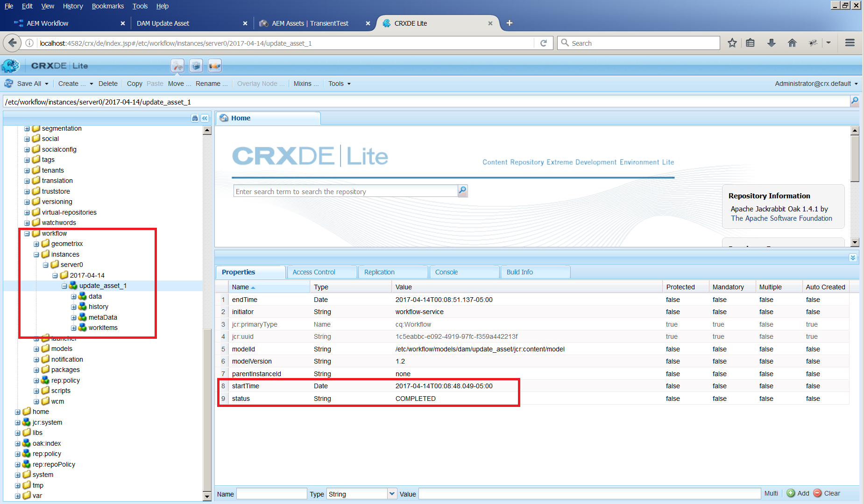Click the Copy button
The image size is (864, 504).
tap(135, 84)
